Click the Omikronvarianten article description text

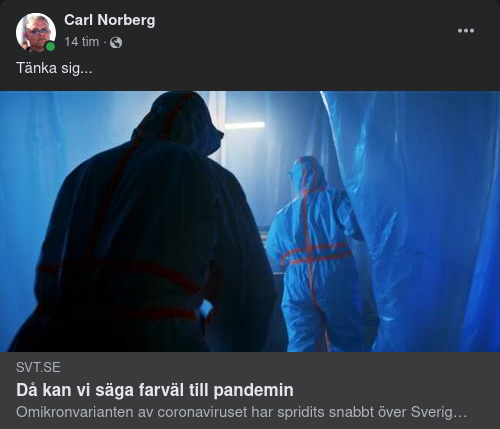241,412
